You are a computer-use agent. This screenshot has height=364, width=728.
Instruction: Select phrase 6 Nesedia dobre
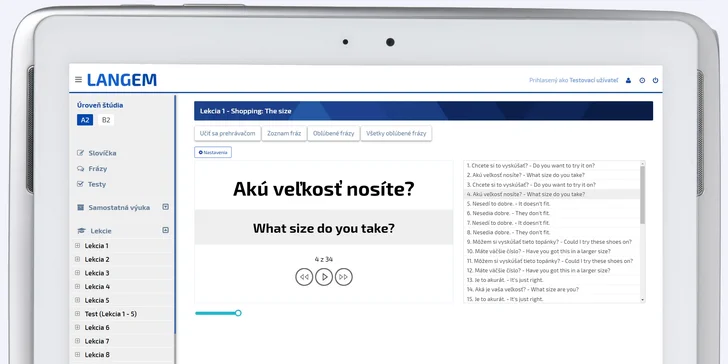pyautogui.click(x=552, y=213)
